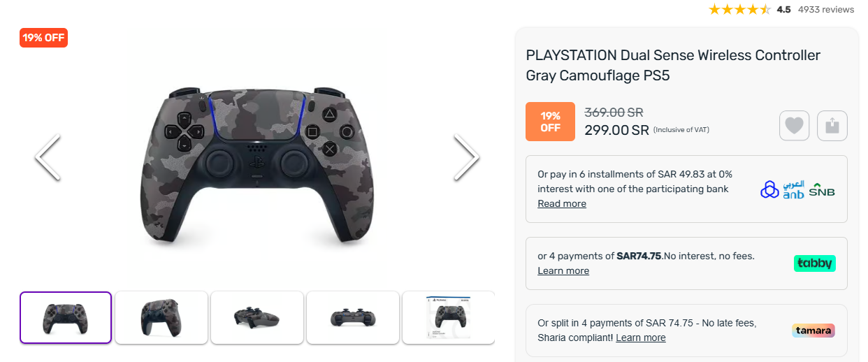Image resolution: width=868 pixels, height=362 pixels.
Task: Click the share icon button
Action: 832,126
